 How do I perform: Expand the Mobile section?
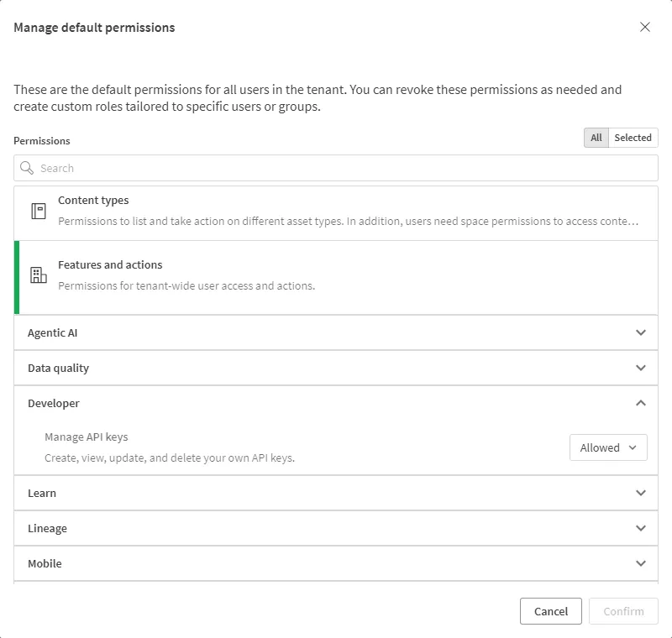(335, 563)
